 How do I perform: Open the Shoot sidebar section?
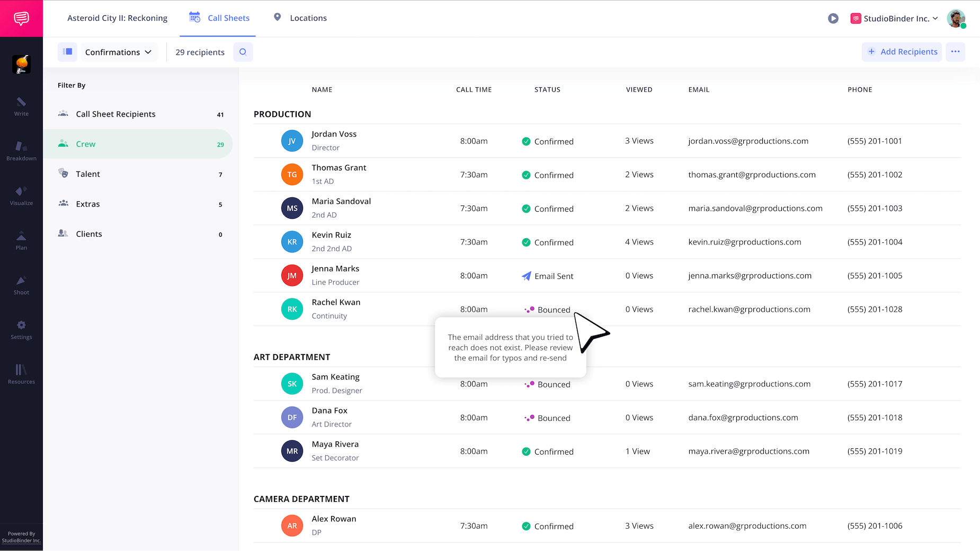pyautogui.click(x=21, y=285)
